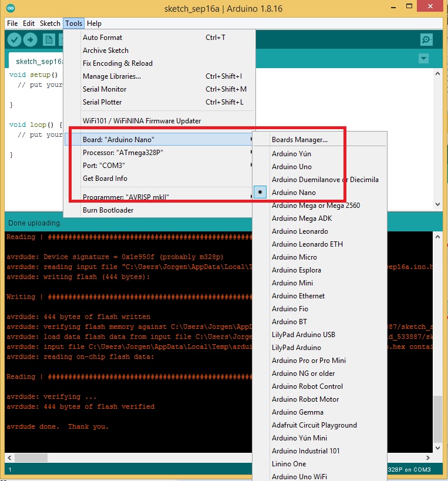The image size is (448, 481).
Task: Click the console horizontal scrollbar thumb
Action: [x=31, y=458]
